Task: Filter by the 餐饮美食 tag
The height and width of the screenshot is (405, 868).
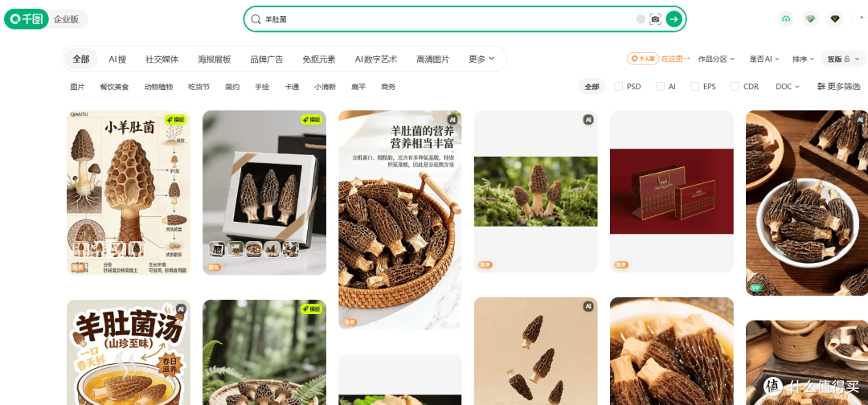Action: click(x=114, y=87)
